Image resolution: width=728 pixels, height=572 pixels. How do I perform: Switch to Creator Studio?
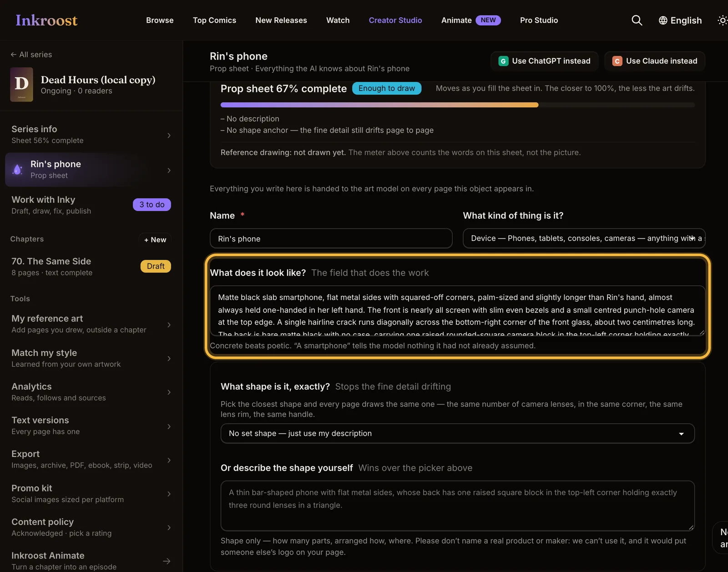coord(395,20)
